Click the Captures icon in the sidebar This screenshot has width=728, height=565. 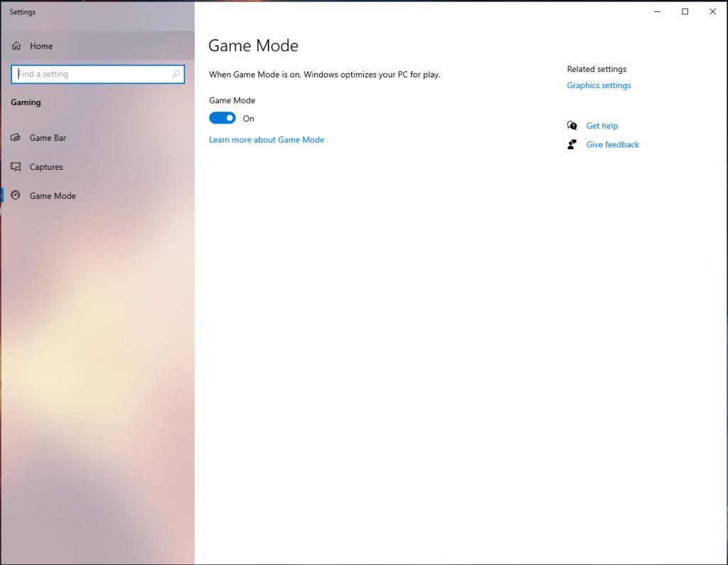pyautogui.click(x=16, y=167)
